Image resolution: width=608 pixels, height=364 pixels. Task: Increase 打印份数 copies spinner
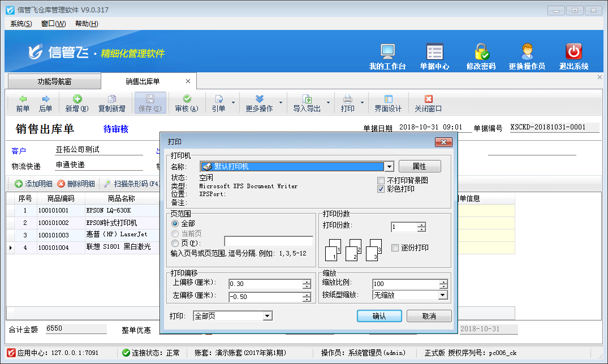tap(421, 224)
